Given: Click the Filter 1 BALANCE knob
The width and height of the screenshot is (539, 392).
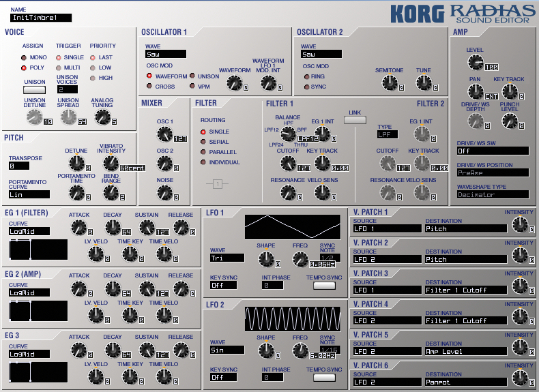Looking at the screenshot, I should 288,134.
